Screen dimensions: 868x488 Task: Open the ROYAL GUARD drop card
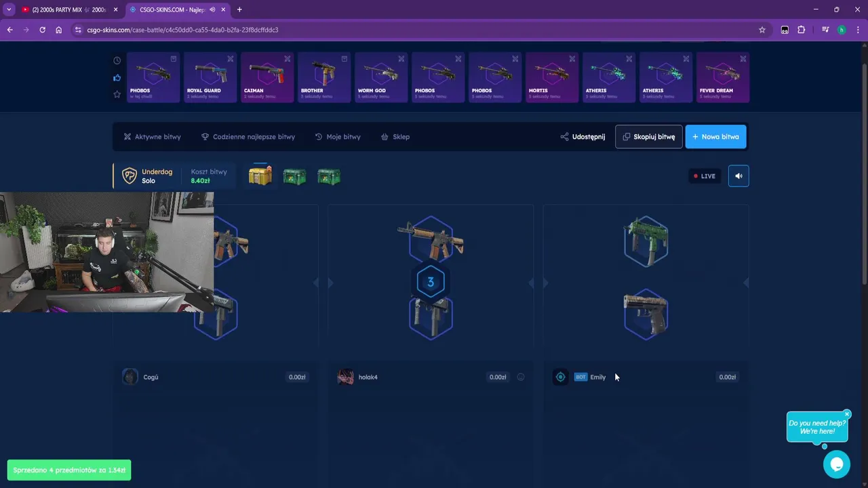point(210,77)
